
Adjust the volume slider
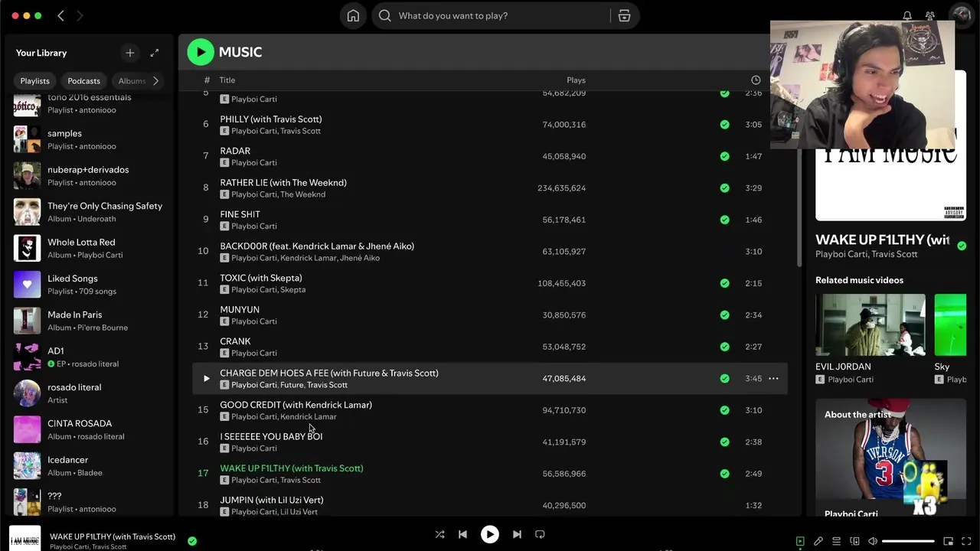click(908, 541)
